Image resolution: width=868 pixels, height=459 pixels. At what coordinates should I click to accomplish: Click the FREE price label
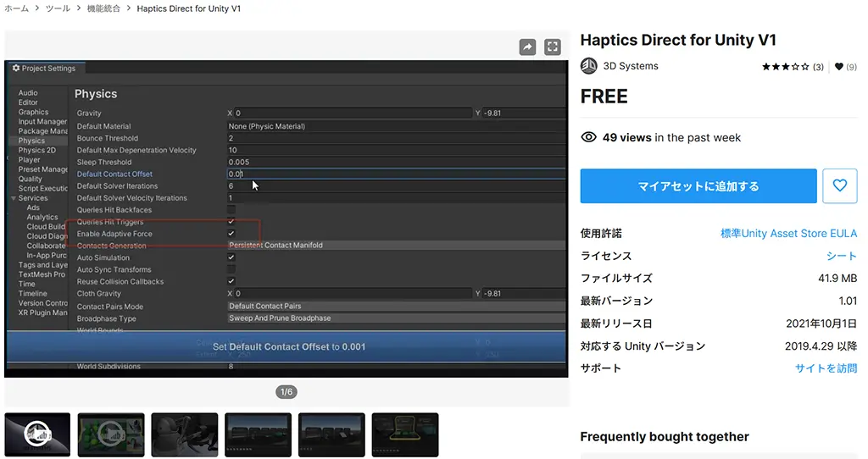tap(604, 97)
